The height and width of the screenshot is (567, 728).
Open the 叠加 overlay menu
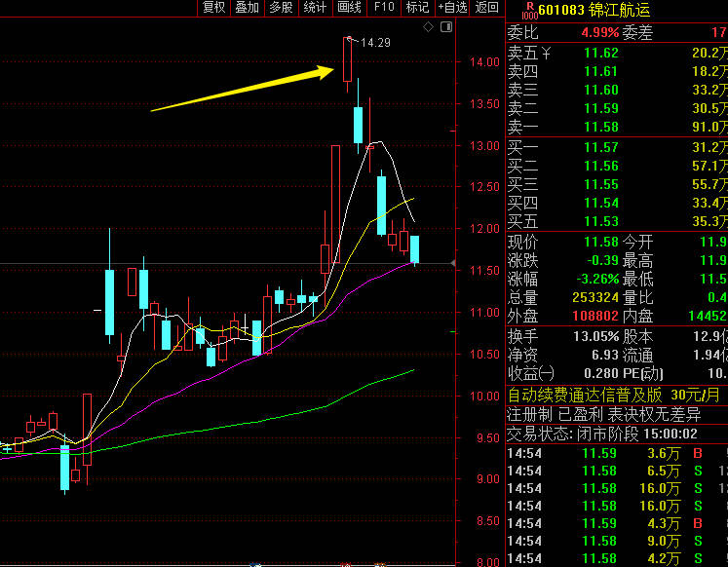[248, 8]
